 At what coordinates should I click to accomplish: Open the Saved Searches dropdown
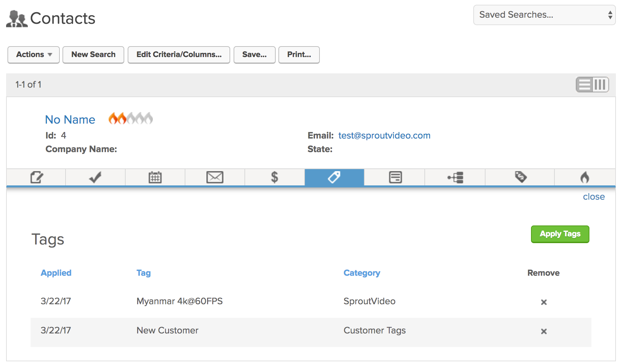click(544, 15)
